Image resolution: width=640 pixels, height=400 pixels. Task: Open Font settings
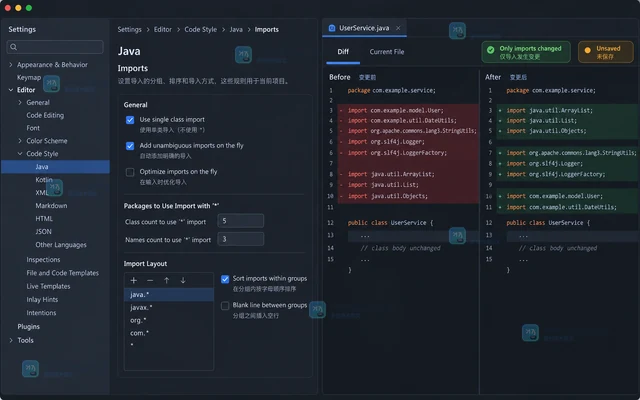(x=33, y=128)
